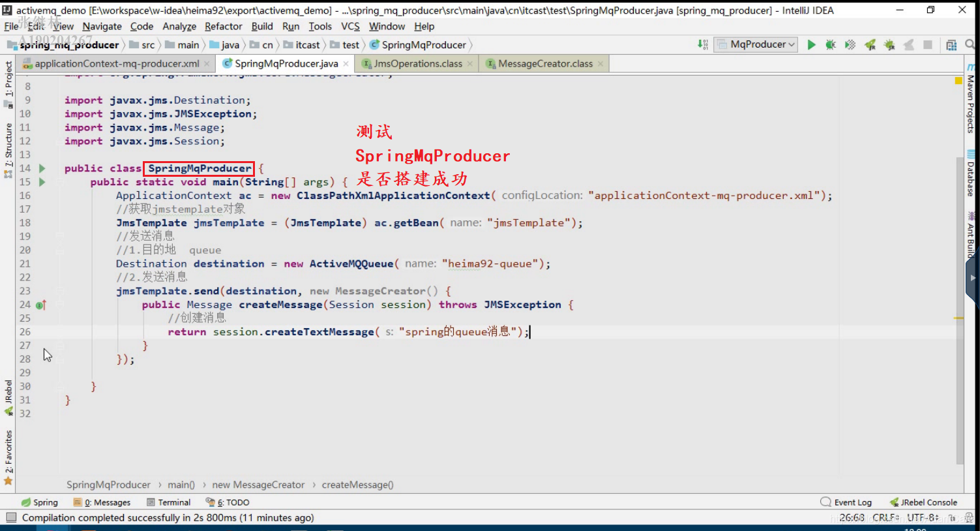Click main() in the bottom breadcrumb
Viewport: 980px width, 531px height.
pyautogui.click(x=181, y=485)
